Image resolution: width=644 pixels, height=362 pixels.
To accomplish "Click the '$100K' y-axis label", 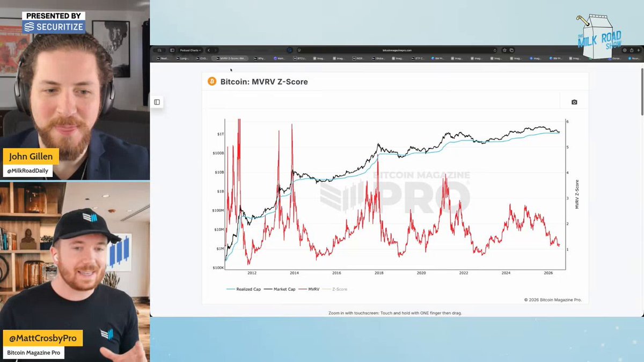I will point(218,268).
